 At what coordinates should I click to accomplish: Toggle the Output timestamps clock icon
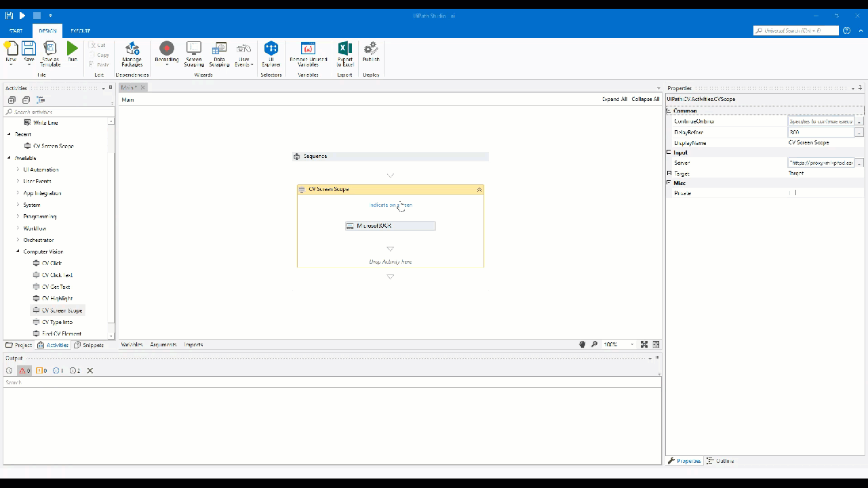point(9,371)
